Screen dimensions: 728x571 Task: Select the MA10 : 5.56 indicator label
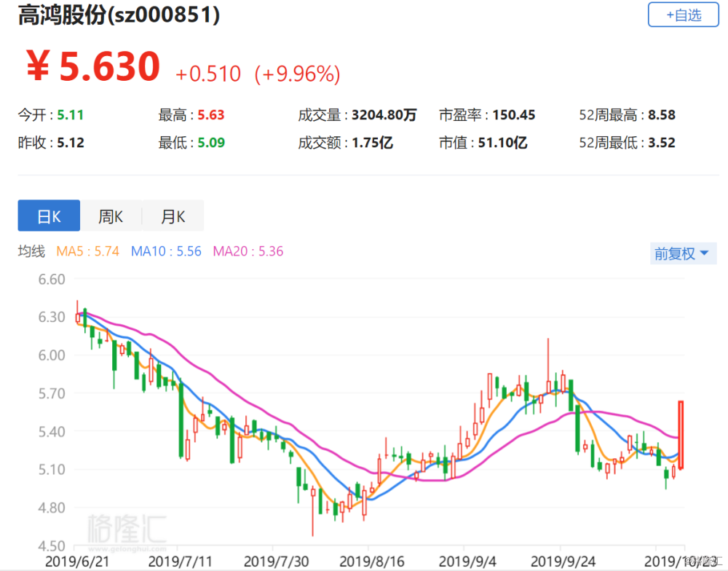[166, 251]
